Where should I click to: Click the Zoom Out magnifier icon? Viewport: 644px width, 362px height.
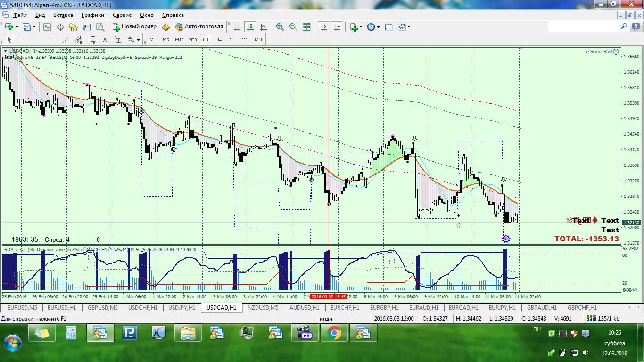tap(293, 27)
